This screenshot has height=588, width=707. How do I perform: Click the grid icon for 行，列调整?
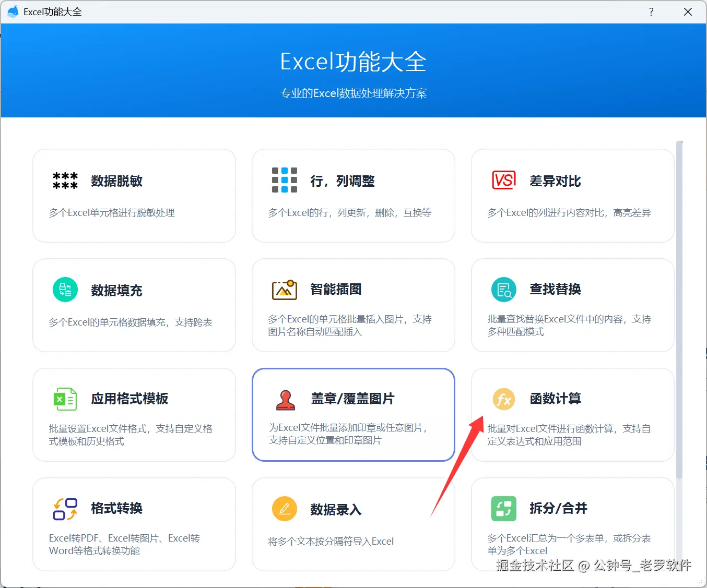(285, 180)
